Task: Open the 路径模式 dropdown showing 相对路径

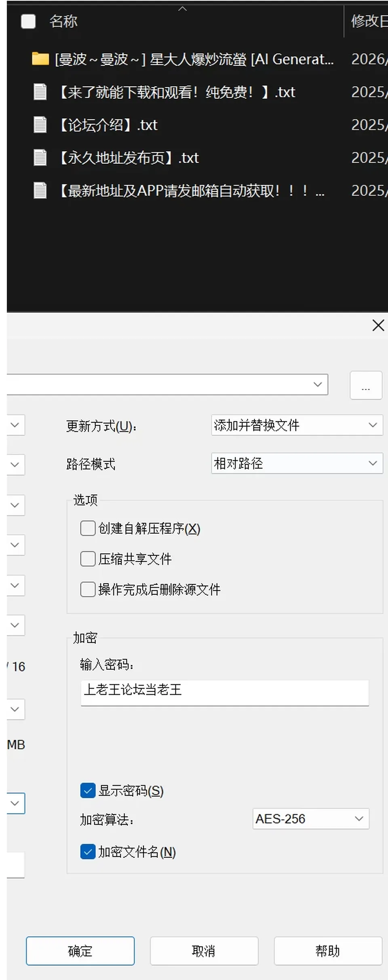Action: click(297, 463)
